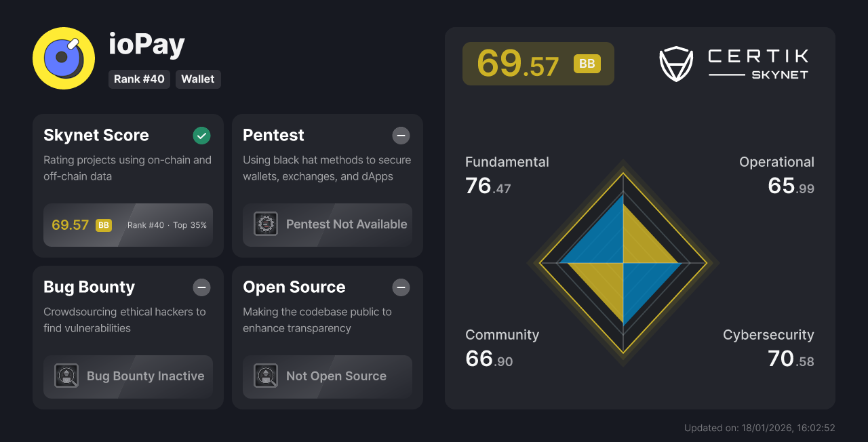Toggle the green checkmark on Skynet Score card

click(201, 136)
